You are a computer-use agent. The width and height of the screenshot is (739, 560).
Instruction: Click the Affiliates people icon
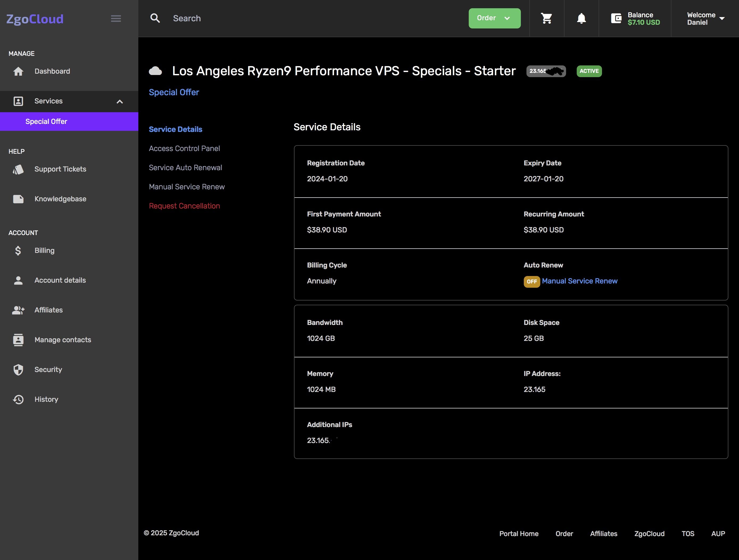[18, 310]
